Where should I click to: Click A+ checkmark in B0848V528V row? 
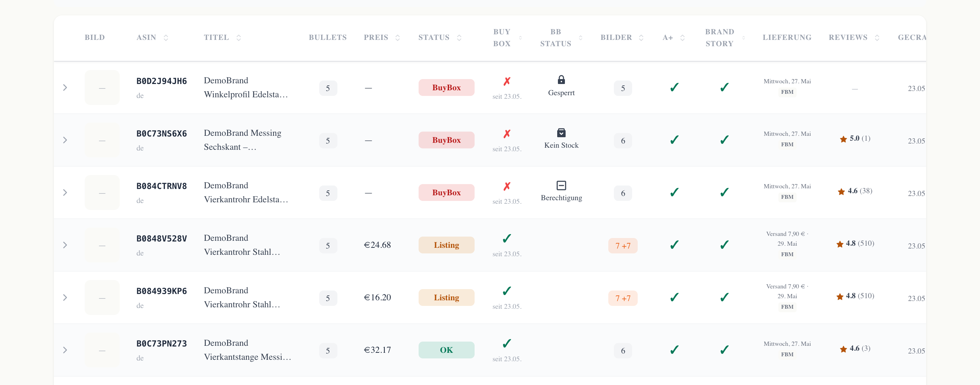pos(674,245)
